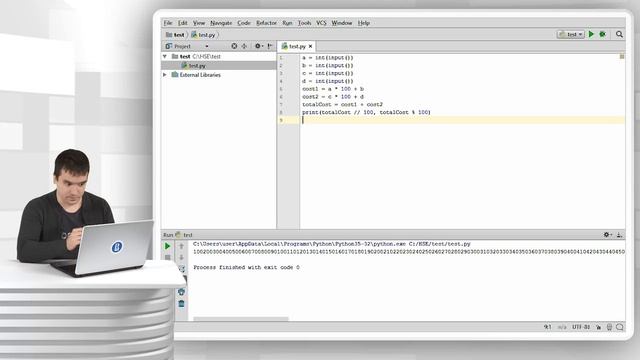640x360 pixels.
Task: Click the down-arrow in Run panel
Action: (x=182, y=258)
